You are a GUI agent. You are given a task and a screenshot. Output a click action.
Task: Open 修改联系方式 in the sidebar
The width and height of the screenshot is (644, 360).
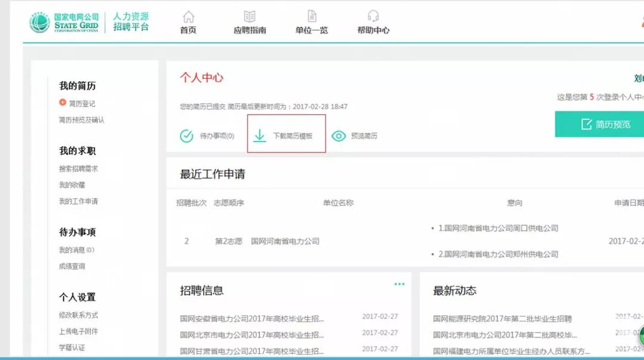coord(78,315)
